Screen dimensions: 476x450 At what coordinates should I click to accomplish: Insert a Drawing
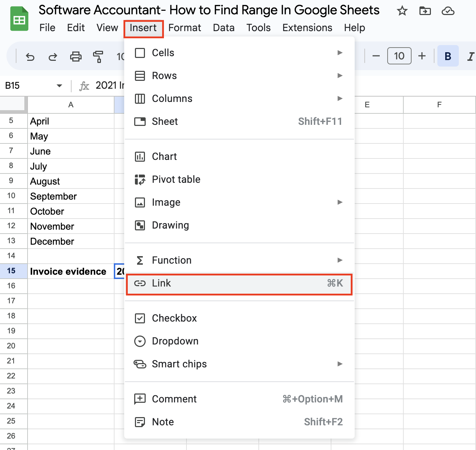239,225
